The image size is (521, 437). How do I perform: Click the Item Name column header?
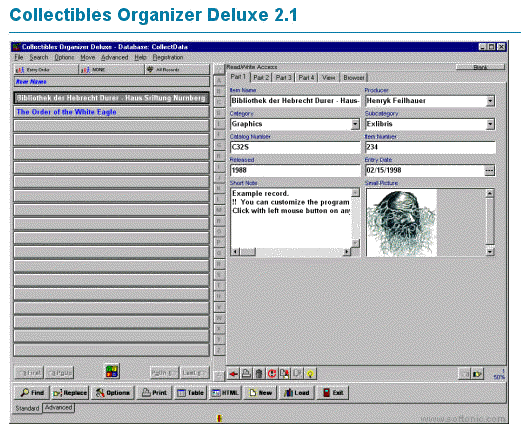[111, 82]
